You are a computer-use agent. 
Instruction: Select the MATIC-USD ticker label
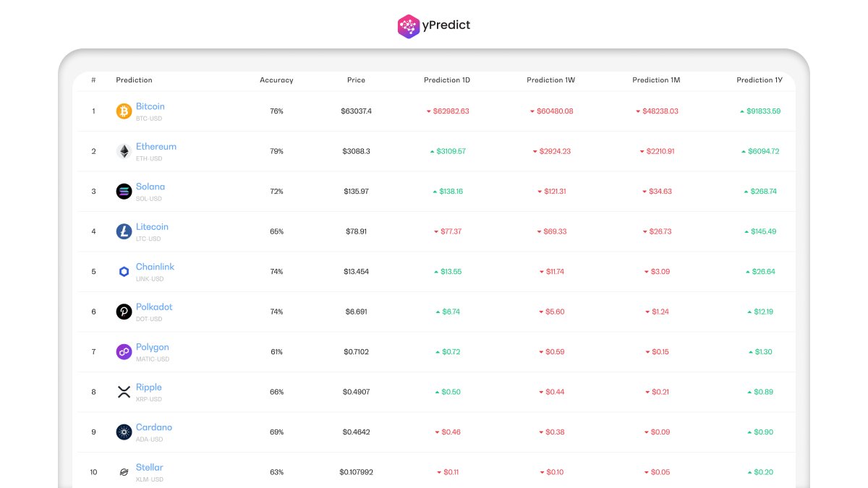pos(153,359)
